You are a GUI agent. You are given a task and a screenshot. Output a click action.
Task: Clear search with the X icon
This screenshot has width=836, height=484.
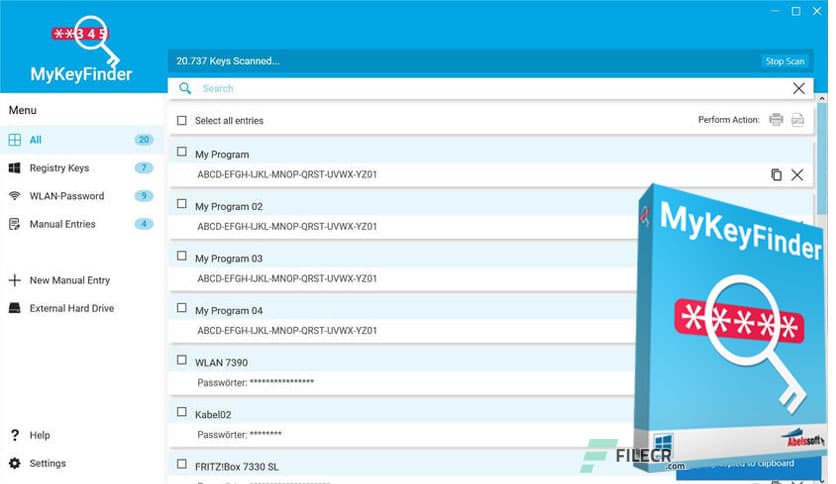[x=798, y=88]
